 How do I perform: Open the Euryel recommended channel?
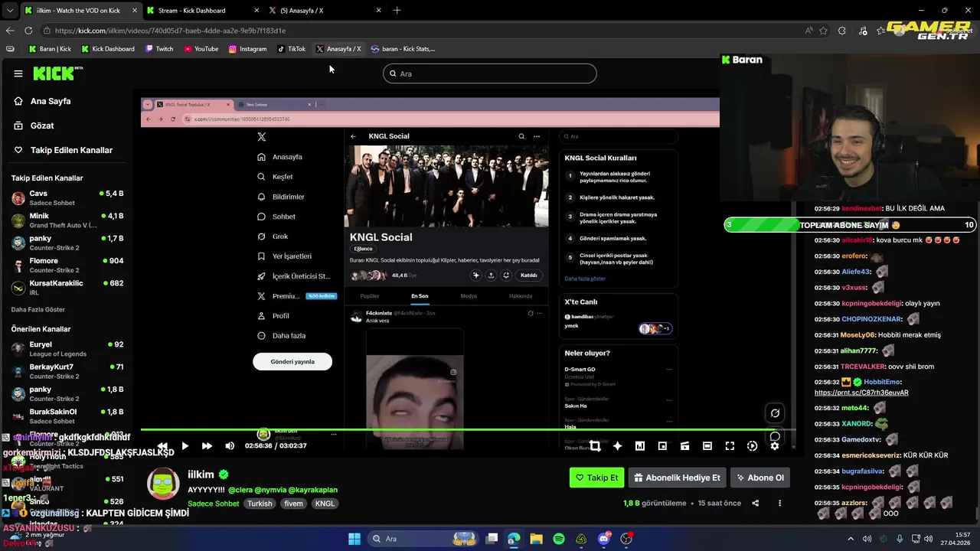click(67, 348)
